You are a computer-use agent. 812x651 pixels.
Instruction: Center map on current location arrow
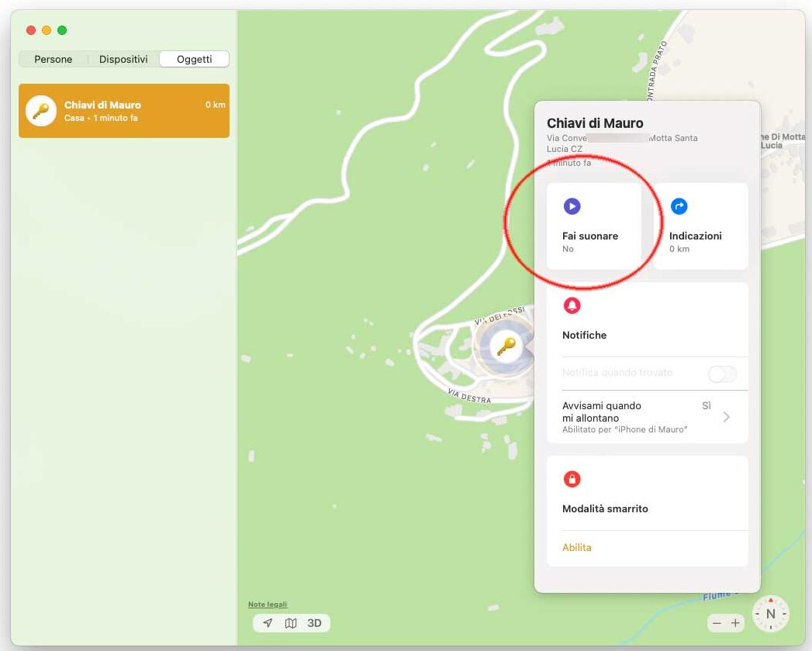pos(268,623)
